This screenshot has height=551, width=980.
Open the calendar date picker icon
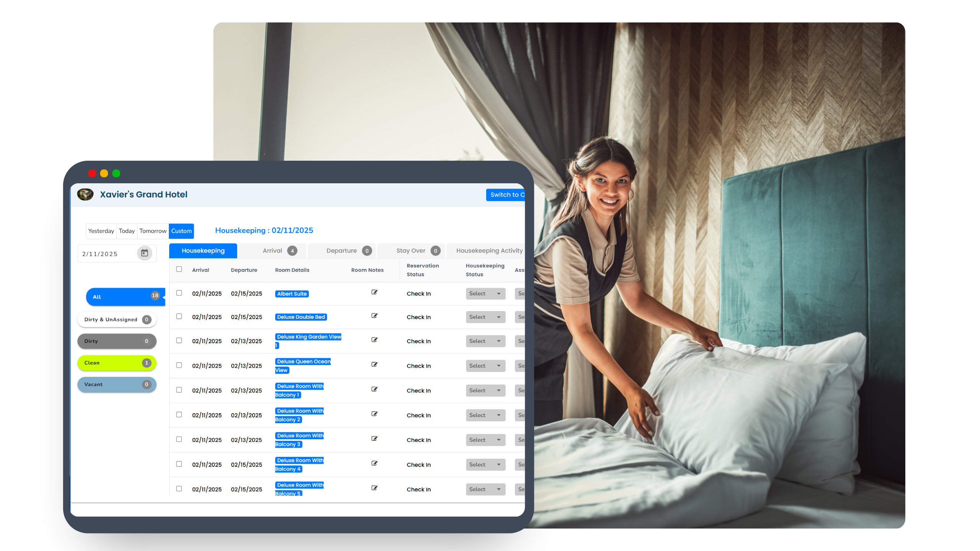point(144,253)
